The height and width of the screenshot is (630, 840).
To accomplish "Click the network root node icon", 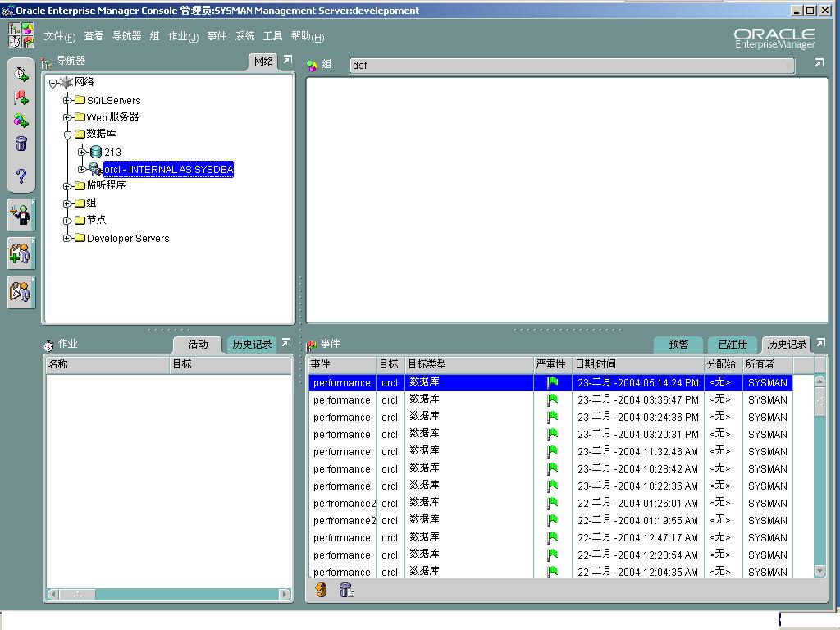I will pyautogui.click(x=66, y=83).
